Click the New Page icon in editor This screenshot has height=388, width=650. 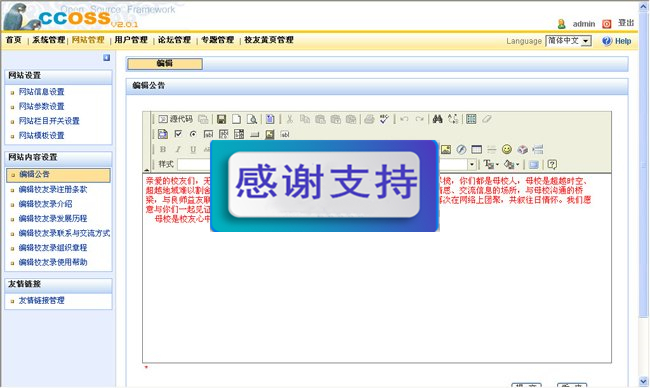pos(236,119)
